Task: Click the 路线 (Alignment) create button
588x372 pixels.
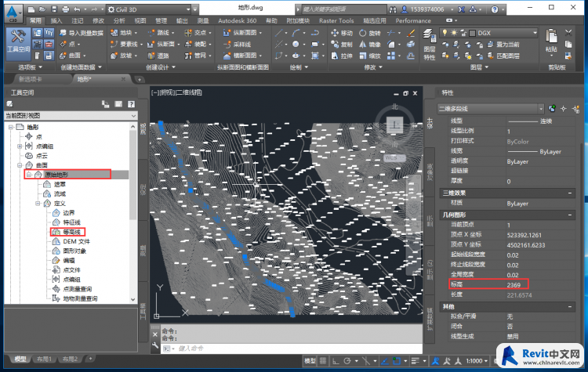Action: click(x=160, y=33)
